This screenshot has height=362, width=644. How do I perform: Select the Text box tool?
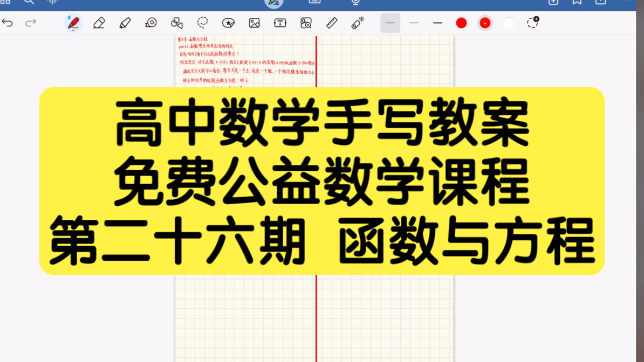point(280,23)
